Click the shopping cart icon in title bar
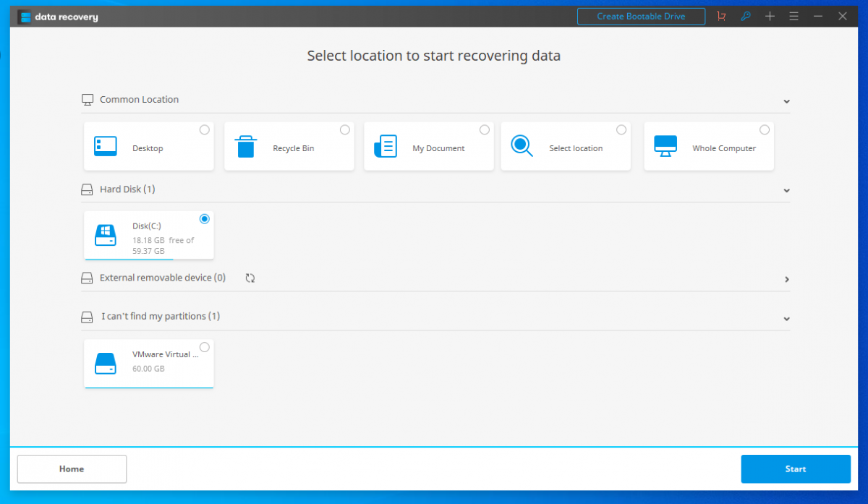 tap(721, 17)
